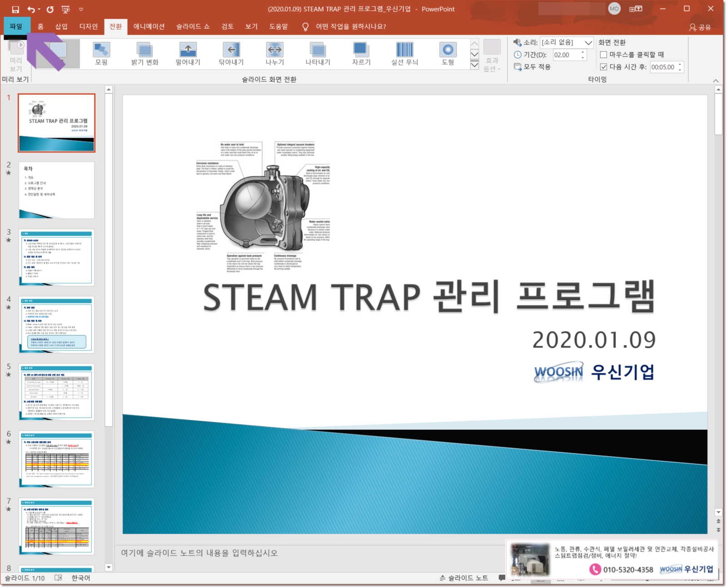Click the steam trap diagram image on slide
The image size is (727, 588).
(x=264, y=207)
